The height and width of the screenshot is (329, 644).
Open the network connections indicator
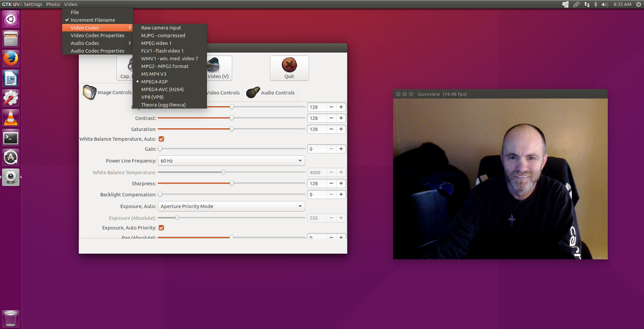click(587, 4)
